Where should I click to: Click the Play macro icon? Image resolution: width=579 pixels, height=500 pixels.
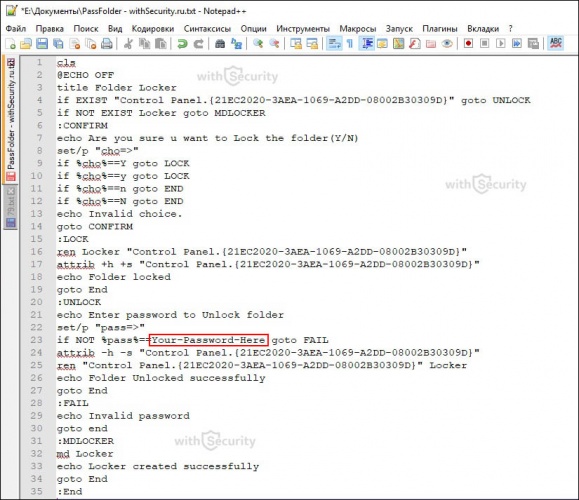tap(500, 44)
